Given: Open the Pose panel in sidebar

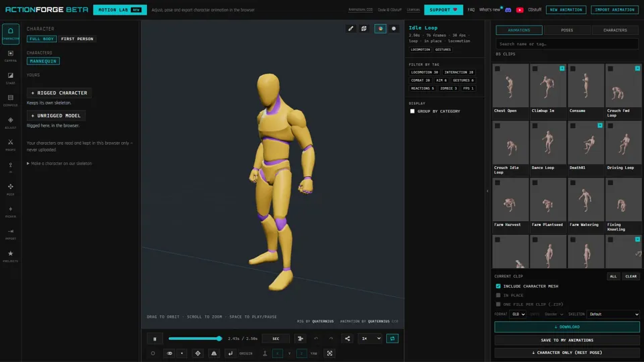Looking at the screenshot, I should click(11, 189).
